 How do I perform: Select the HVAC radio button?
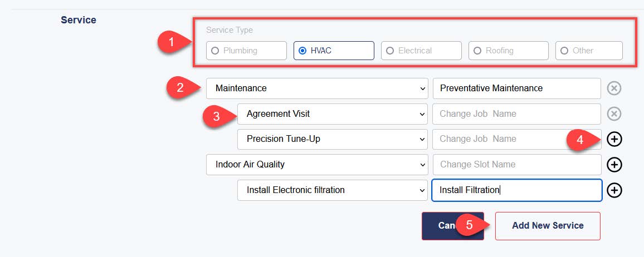click(334, 51)
